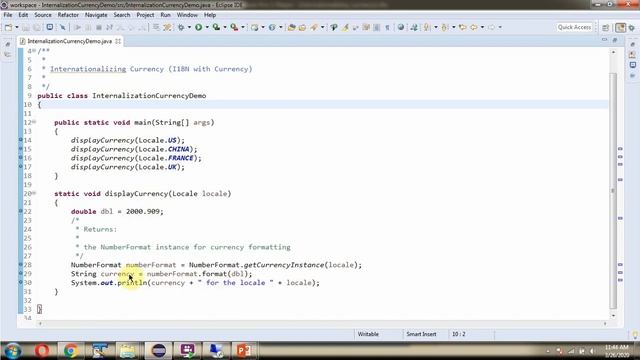Viewport: 640px width, 360px height.
Task: Select the Java perspective button
Action: pyautogui.click(x=620, y=27)
